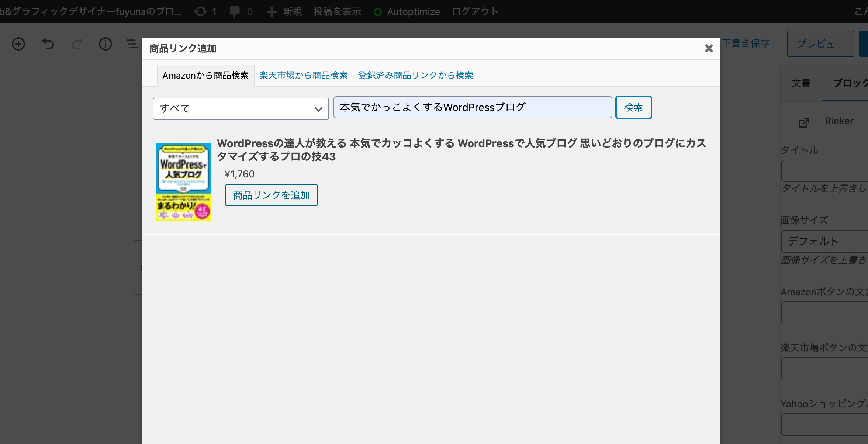Click the undo arrow icon
868x444 pixels.
(48, 44)
